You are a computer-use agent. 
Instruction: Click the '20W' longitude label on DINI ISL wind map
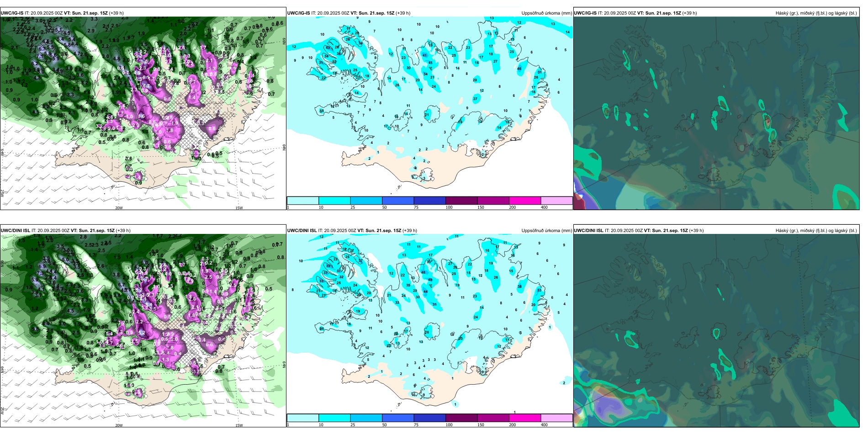[x=119, y=425]
